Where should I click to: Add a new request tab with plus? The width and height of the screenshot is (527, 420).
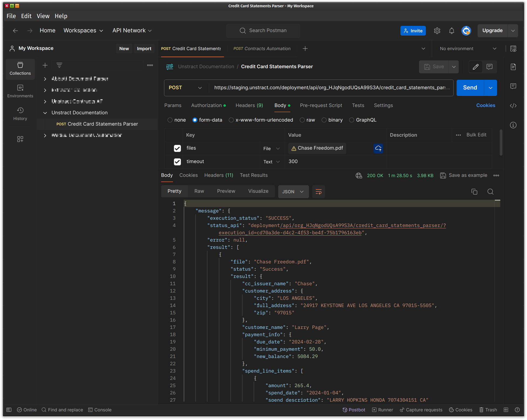(x=305, y=49)
